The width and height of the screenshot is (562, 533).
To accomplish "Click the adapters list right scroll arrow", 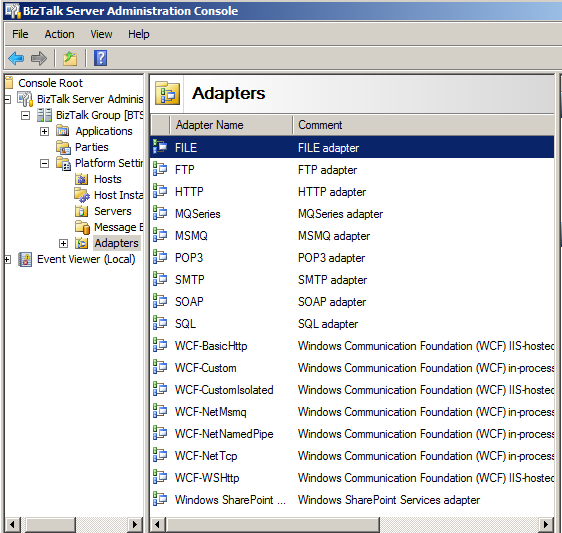I will pos(546,525).
